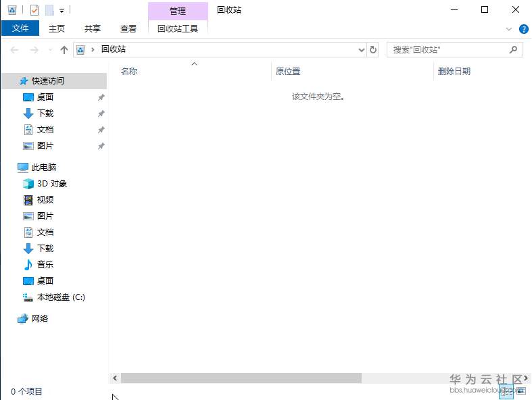This screenshot has height=400, width=532.
Task: Switch to large icons view in status bar
Action: click(x=521, y=391)
